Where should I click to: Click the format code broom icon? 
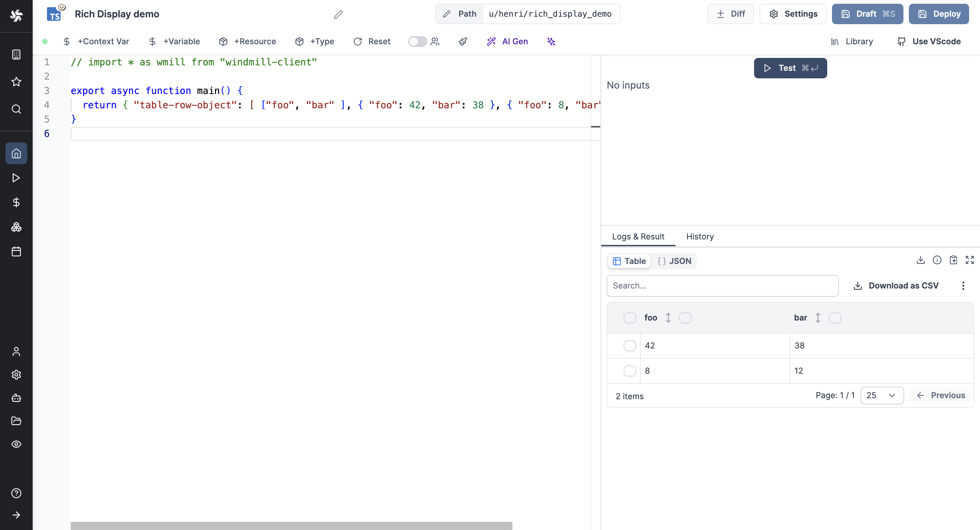click(x=463, y=42)
